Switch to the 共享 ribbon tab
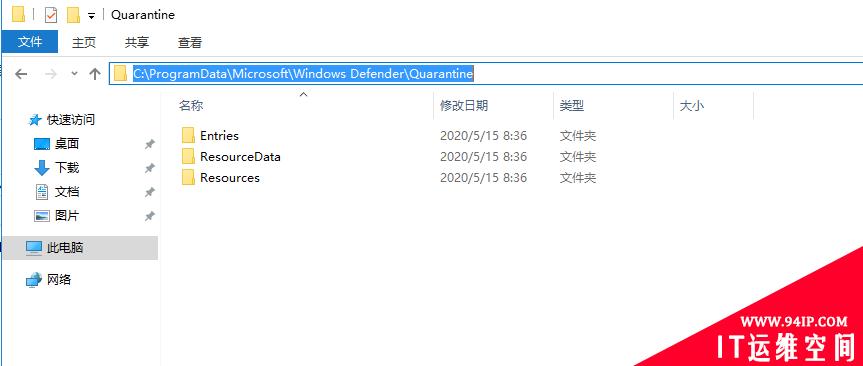Screen dimensions: 863x366 click(x=136, y=42)
